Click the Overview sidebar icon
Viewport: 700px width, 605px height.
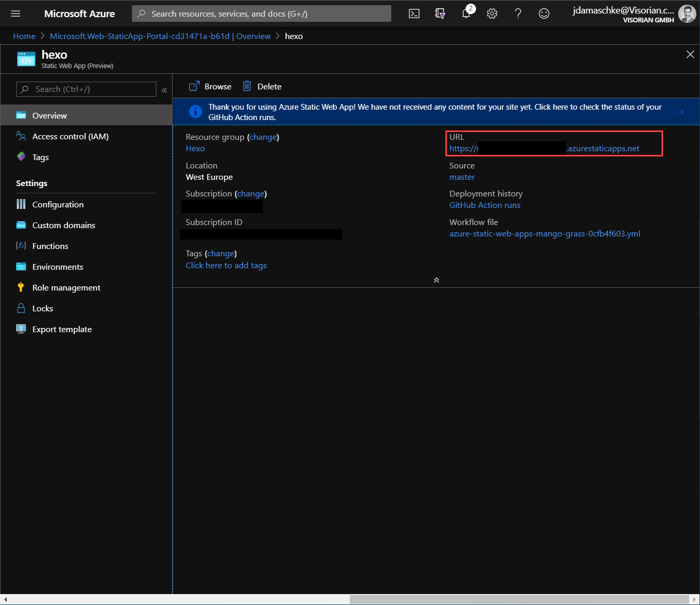[21, 115]
